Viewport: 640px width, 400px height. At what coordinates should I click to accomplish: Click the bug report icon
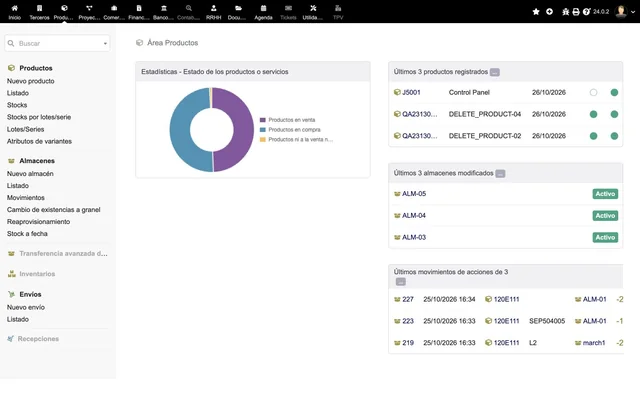pyautogui.click(x=565, y=12)
